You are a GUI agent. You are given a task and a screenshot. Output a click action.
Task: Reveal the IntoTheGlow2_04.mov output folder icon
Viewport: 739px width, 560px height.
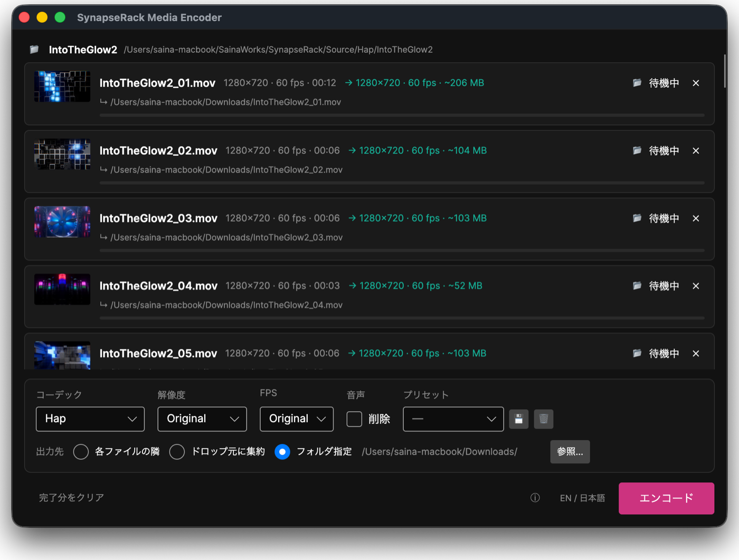637,286
